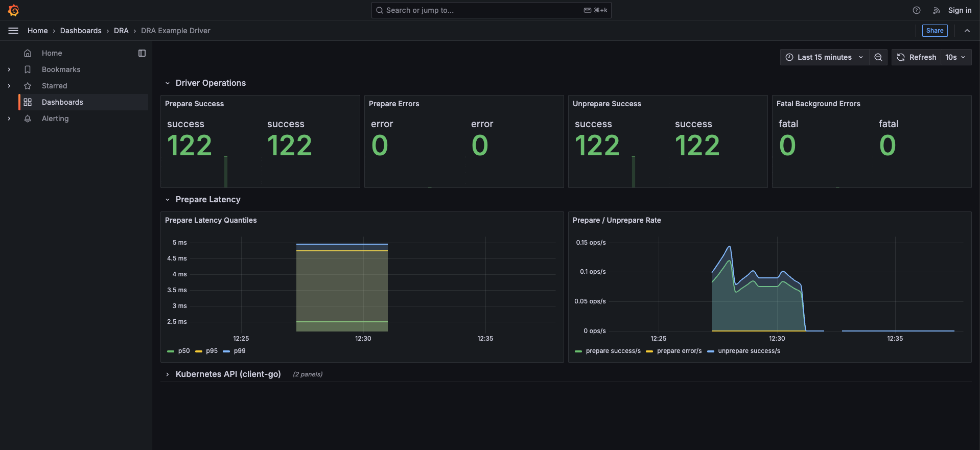Undock the sidebar menu panel icon
The image size is (980, 450).
(142, 53)
